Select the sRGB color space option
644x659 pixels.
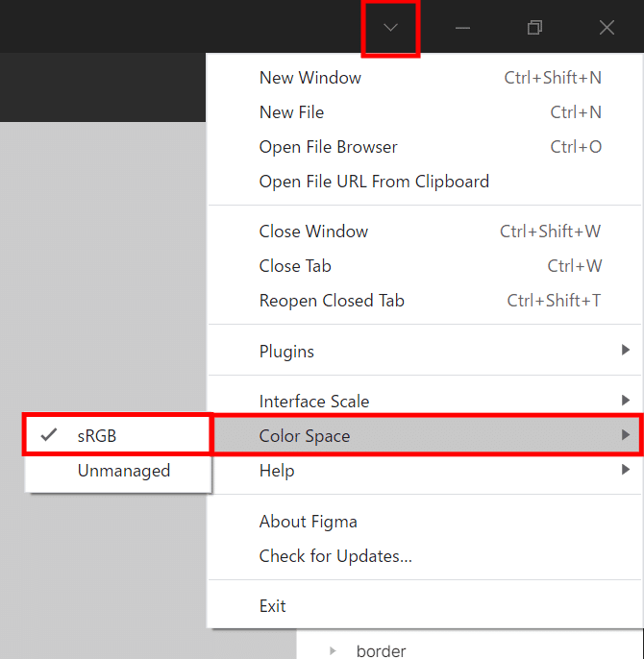pos(97,435)
